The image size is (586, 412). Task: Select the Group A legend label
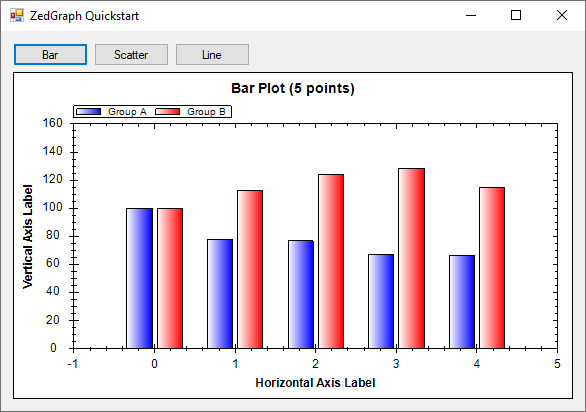coord(127,111)
